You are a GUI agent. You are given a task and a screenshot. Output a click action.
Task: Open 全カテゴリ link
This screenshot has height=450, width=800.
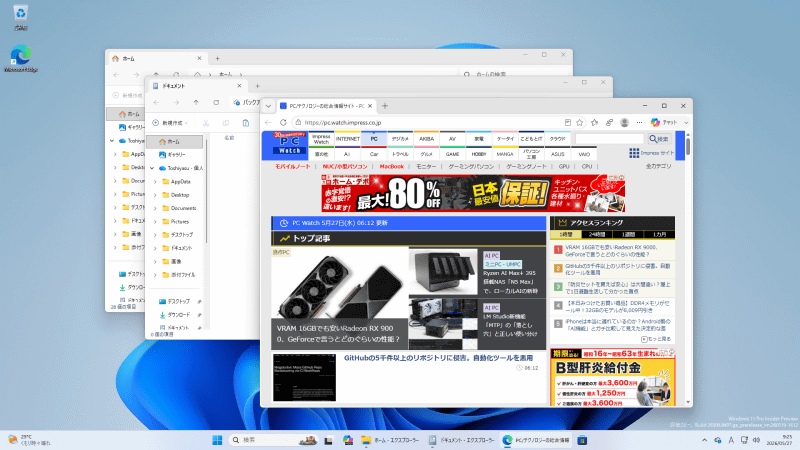click(658, 166)
